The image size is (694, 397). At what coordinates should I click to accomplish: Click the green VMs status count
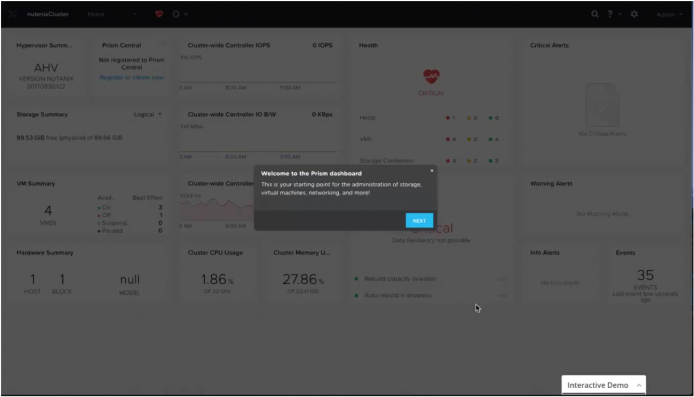coord(494,139)
